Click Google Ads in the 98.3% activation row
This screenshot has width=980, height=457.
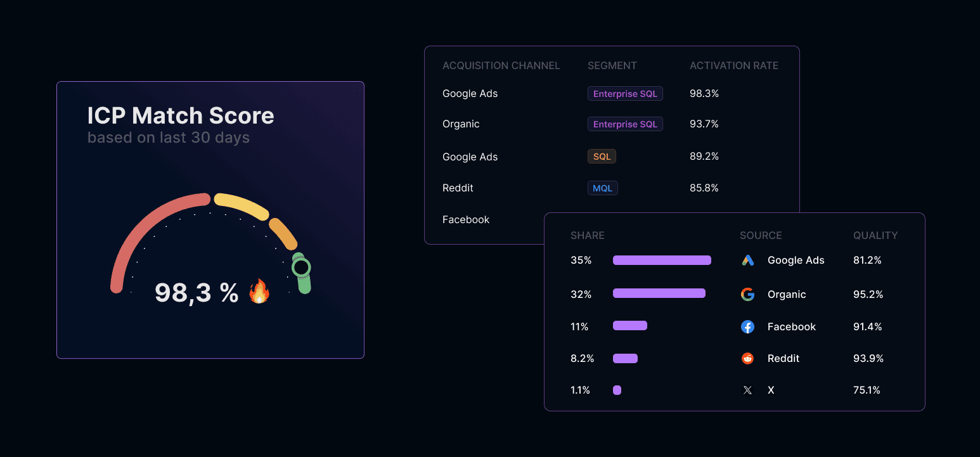(470, 94)
